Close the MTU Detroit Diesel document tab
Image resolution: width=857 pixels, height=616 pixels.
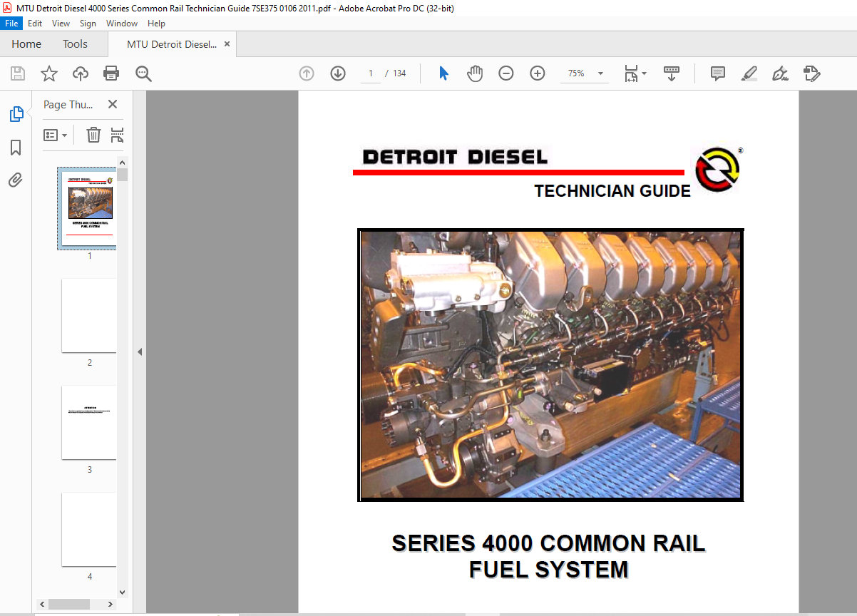(x=227, y=44)
